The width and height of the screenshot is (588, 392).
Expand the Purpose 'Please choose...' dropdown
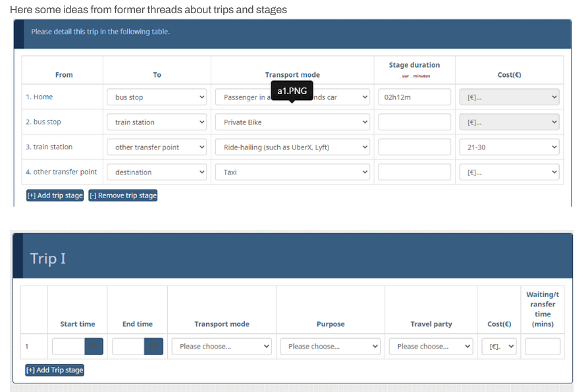pos(330,347)
